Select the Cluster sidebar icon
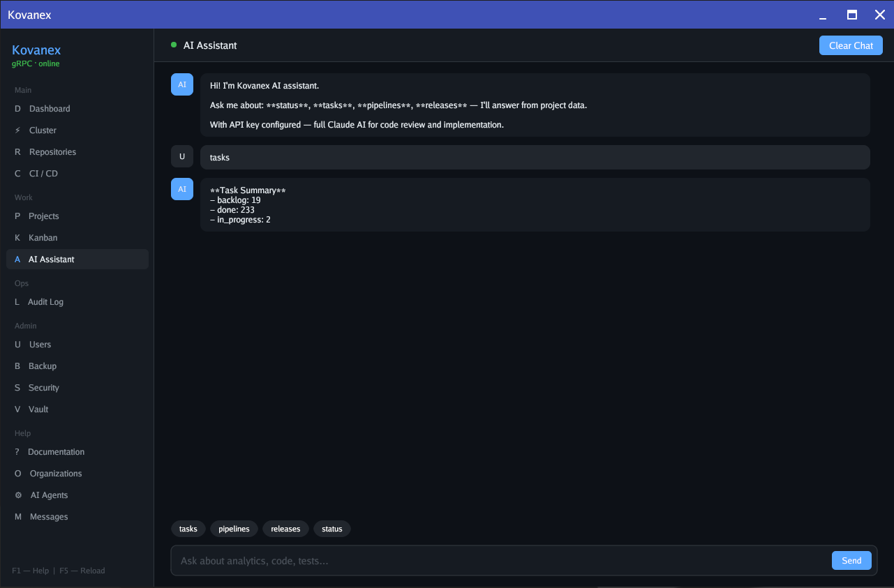The width and height of the screenshot is (894, 588). point(44,130)
